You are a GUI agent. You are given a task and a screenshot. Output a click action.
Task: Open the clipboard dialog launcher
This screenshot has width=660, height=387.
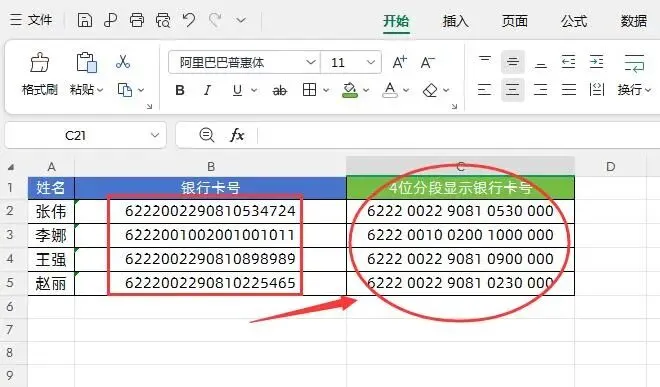pos(149,107)
